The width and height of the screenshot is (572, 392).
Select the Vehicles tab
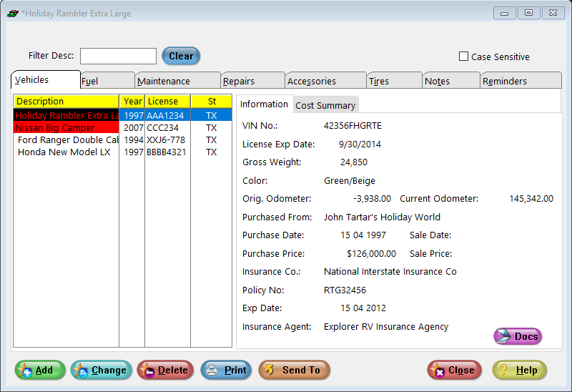46,79
